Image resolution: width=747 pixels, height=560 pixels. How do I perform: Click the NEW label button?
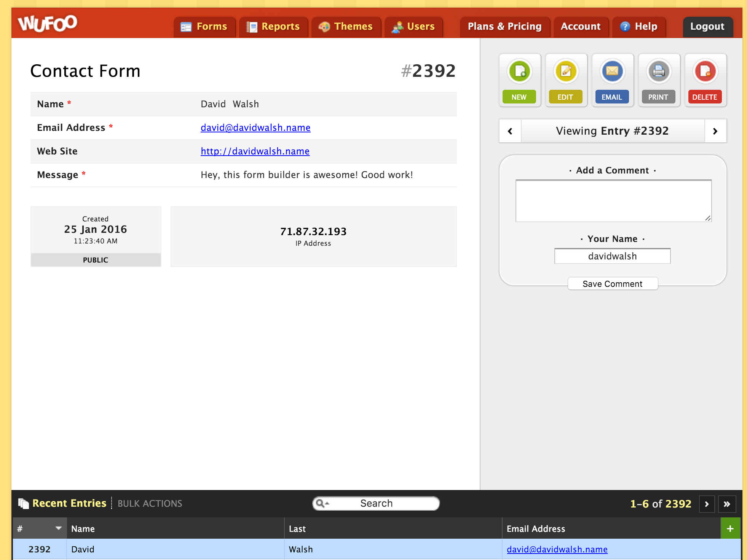(519, 97)
